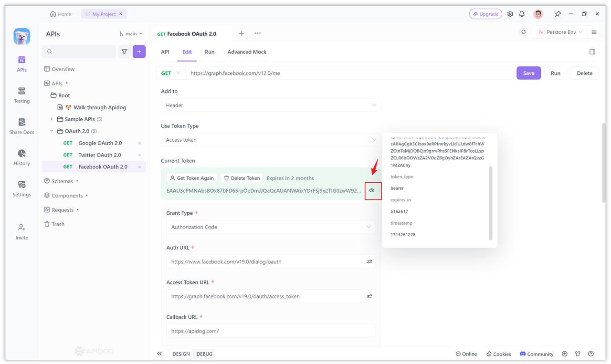Open a new tab with plus icon
The image size is (611, 364).
coord(241,33)
